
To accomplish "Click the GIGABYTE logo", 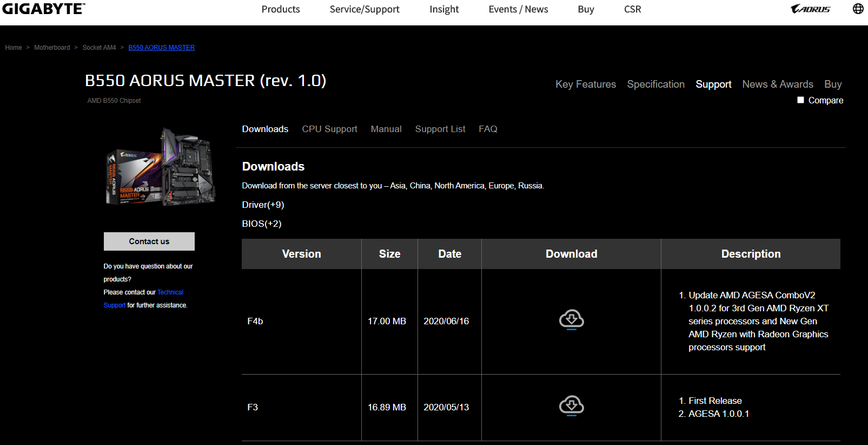I will tap(43, 9).
